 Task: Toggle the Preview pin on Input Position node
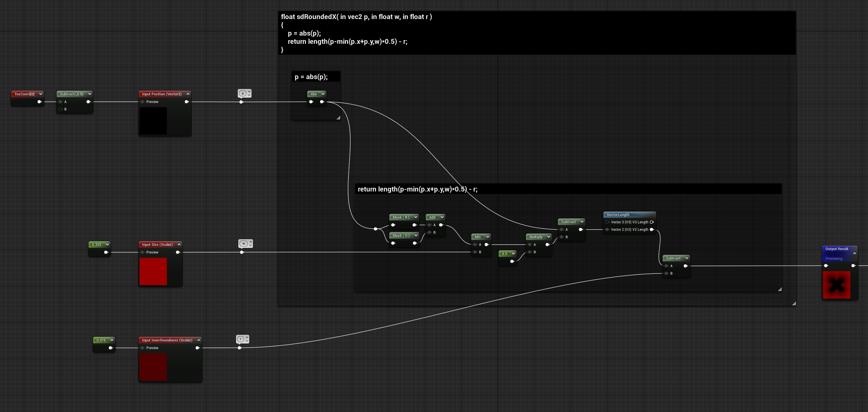coord(143,102)
